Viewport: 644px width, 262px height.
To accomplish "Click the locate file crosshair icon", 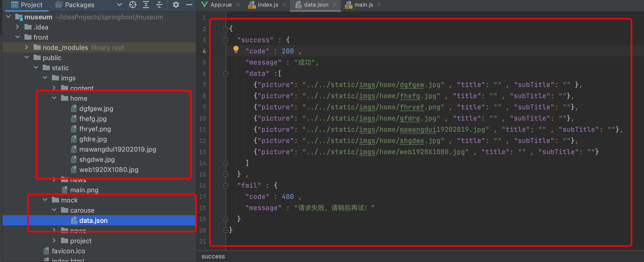I will coord(133,5).
